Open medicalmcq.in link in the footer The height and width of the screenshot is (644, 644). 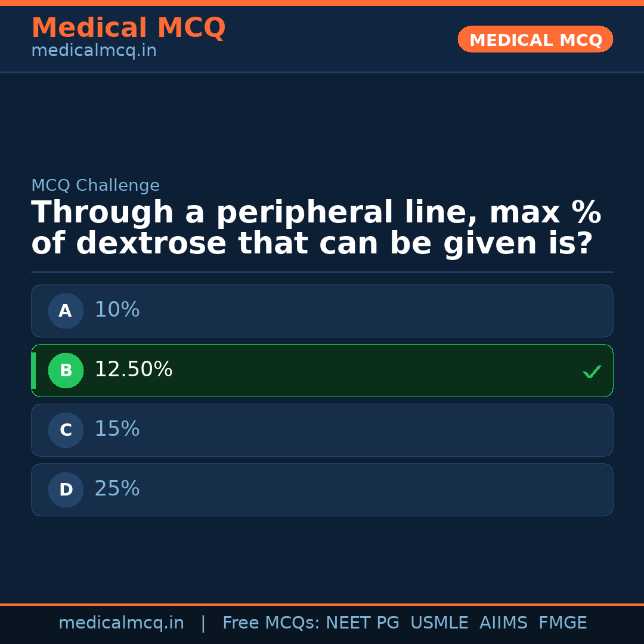coord(121,623)
